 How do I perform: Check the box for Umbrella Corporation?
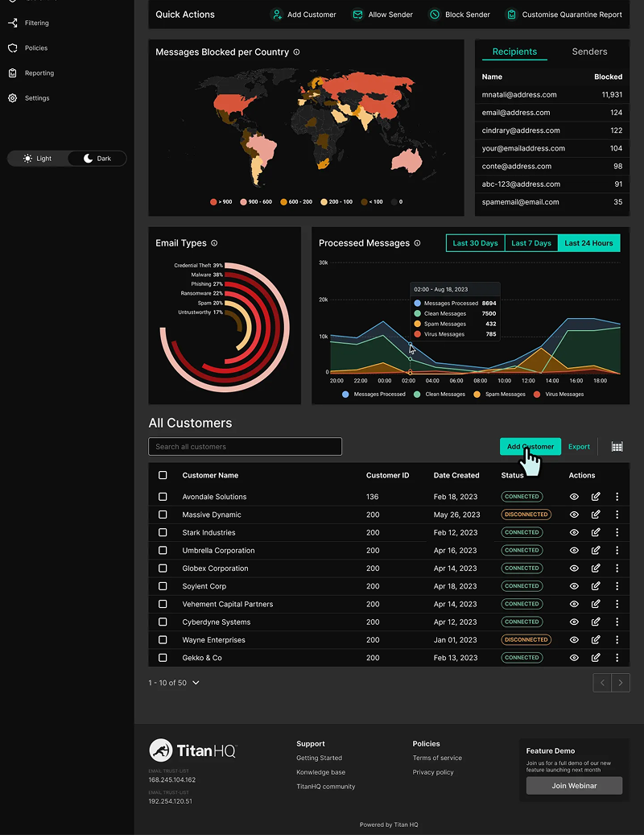[163, 551]
